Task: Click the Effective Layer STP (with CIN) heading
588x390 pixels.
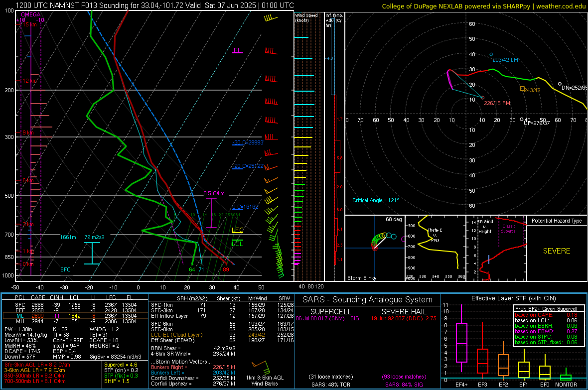Action: (x=514, y=298)
